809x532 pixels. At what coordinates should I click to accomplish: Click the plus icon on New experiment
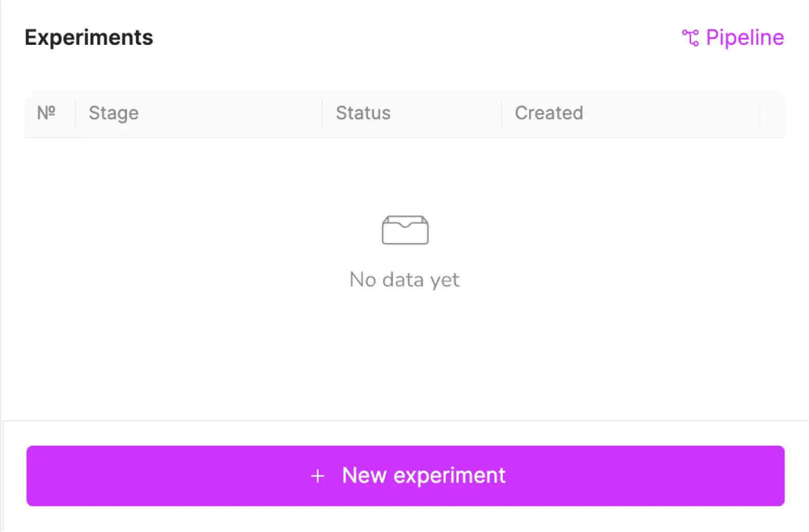(x=318, y=476)
